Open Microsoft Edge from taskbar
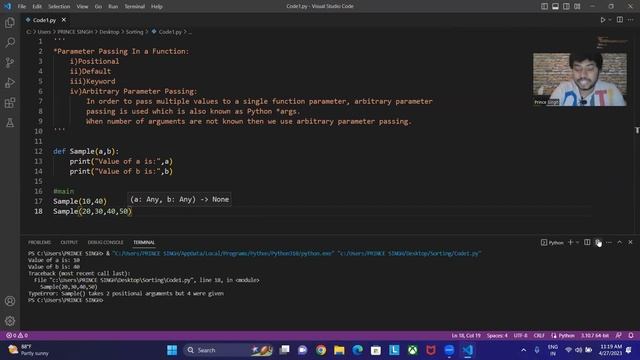The width and height of the screenshot is (640, 360). (358, 350)
